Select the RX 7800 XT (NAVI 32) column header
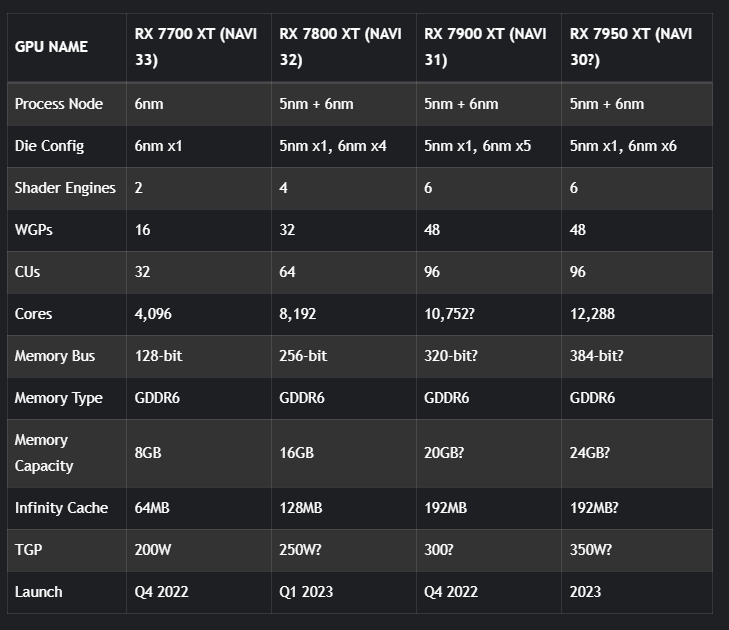The height and width of the screenshot is (630, 729). [x=341, y=46]
